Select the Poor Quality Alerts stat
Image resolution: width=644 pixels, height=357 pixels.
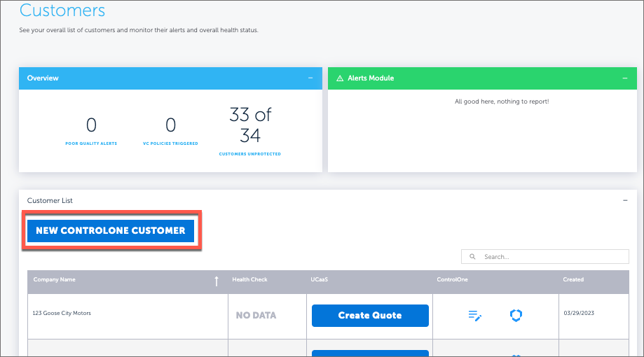91,126
